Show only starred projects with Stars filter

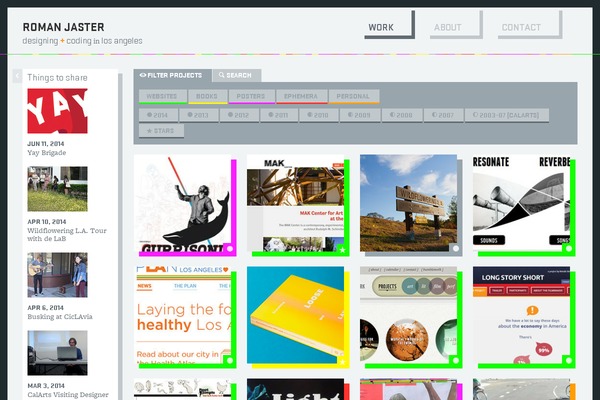[x=161, y=131]
